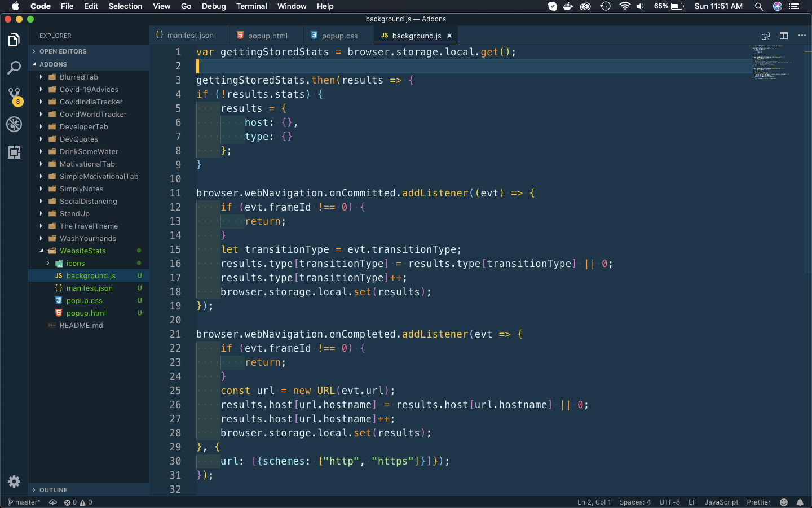Click the Wi-Fi icon in menu bar
812x508 pixels.
(625, 6)
